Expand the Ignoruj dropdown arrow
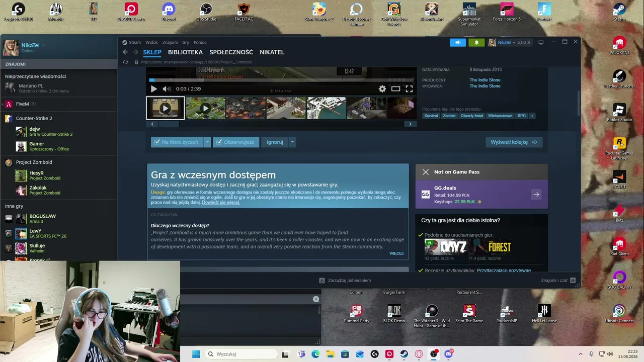644x362 pixels. coord(292,142)
